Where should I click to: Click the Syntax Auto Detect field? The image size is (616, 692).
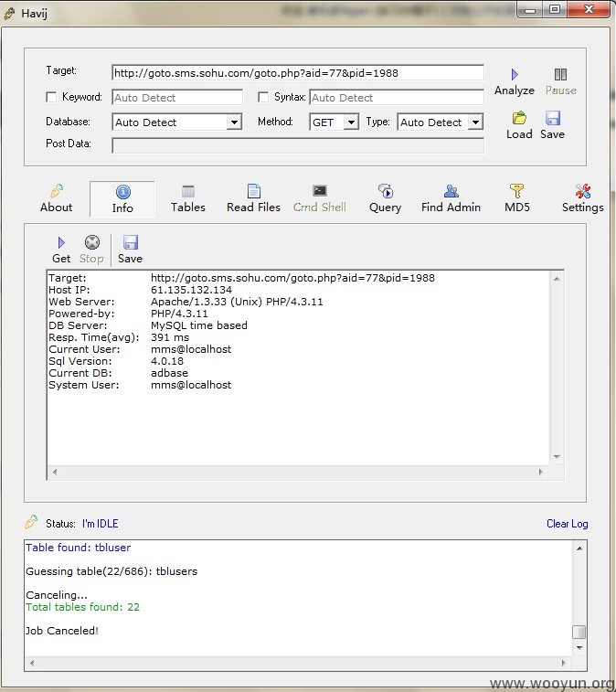[397, 98]
